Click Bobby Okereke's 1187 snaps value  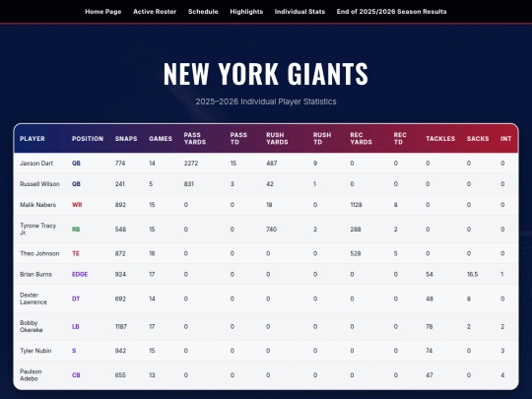[x=121, y=326]
